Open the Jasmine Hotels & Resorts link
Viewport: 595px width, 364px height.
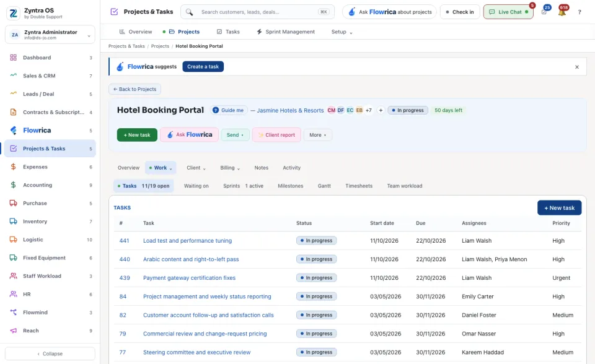tap(290, 110)
